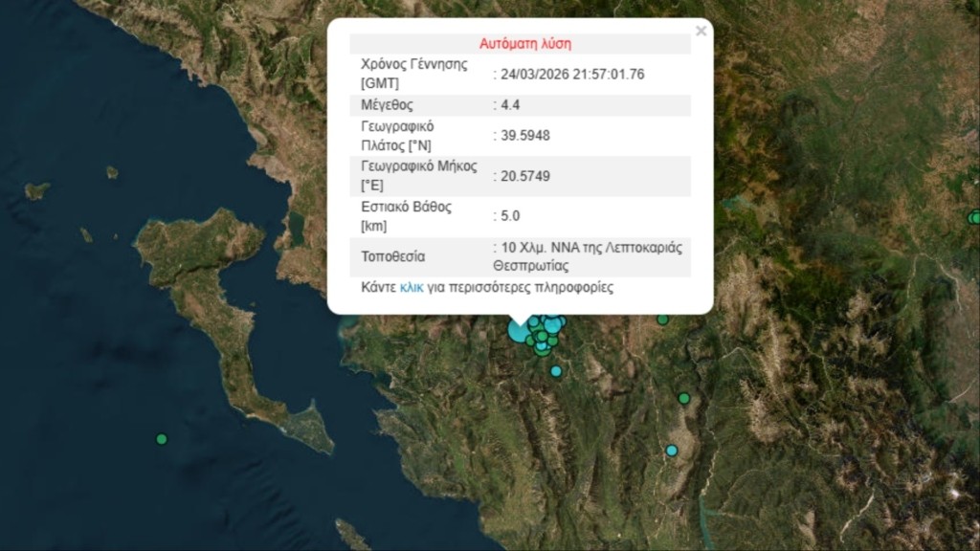Close the earthquake information popup

[702, 30]
